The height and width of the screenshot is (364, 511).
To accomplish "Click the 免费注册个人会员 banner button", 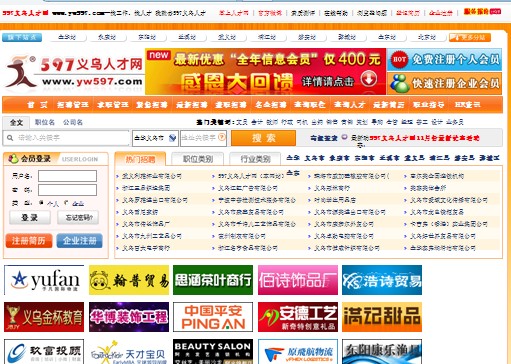I will (445, 60).
